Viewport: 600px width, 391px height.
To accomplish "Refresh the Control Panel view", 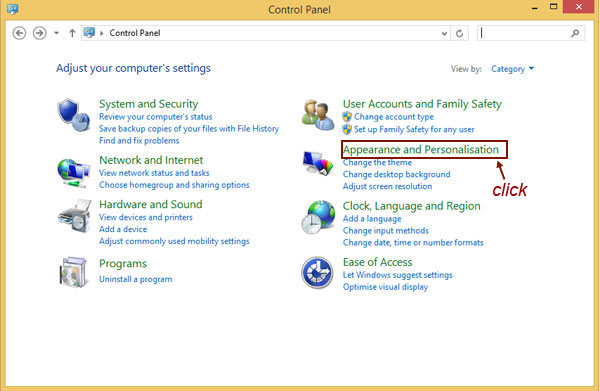I will 460,33.
